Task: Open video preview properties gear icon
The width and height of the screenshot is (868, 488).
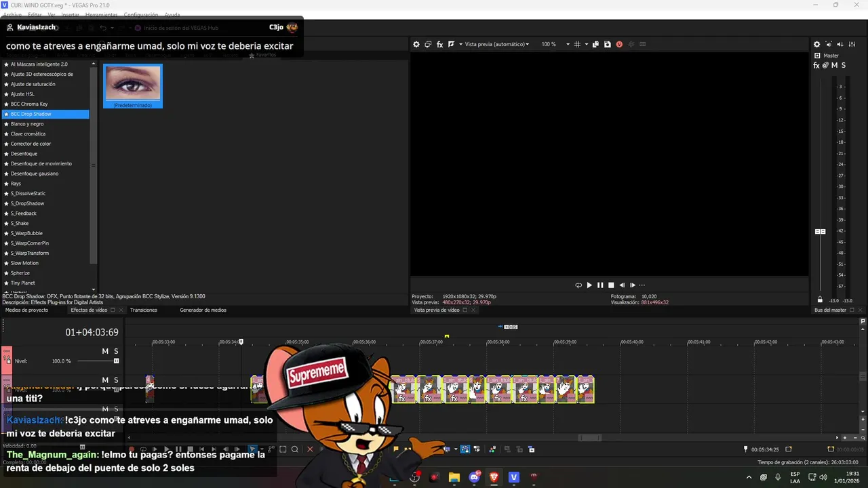Action: click(416, 44)
